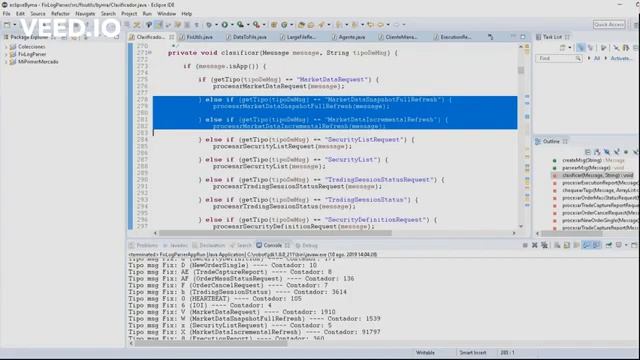Click the New Java Class icon
Screen dimensions: 640x360
tap(284, 24)
